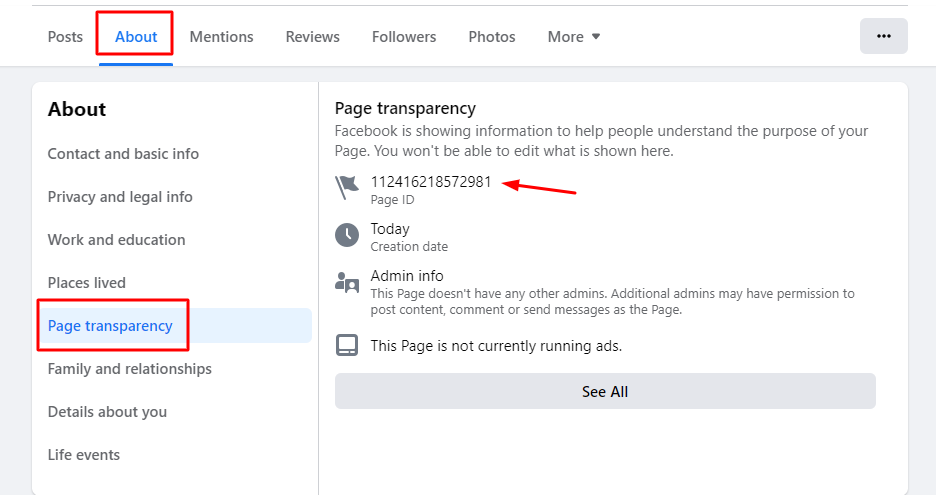This screenshot has height=495, width=936.
Task: Click the creation date clock icon
Action: tap(347, 235)
